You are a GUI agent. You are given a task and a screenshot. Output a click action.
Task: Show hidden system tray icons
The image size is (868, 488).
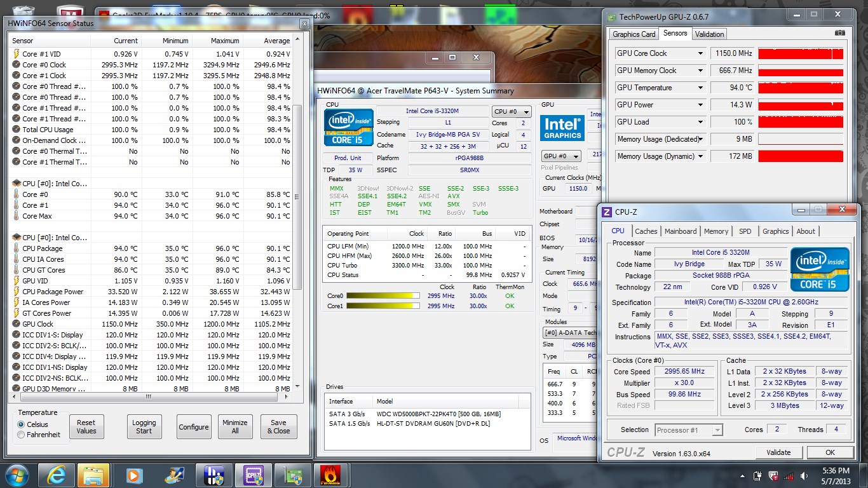point(742,476)
